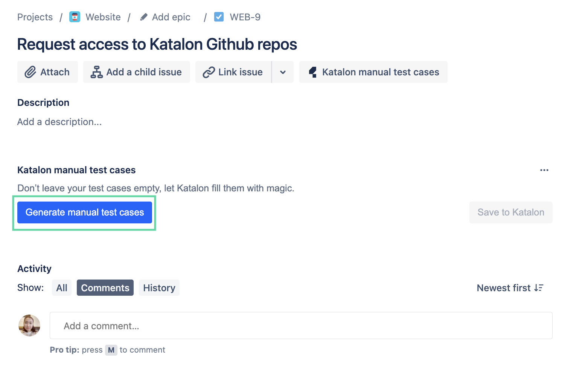Click the Add a comment field
The width and height of the screenshot is (588, 382).
(301, 325)
